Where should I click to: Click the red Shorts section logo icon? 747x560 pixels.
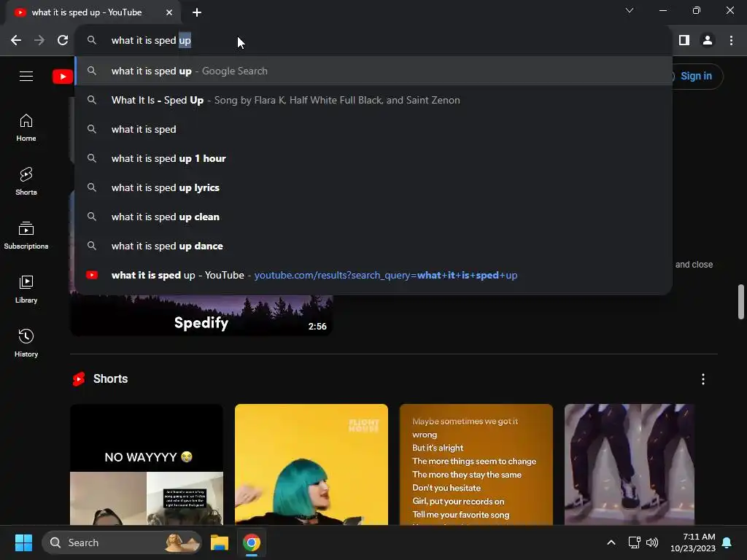pos(79,379)
